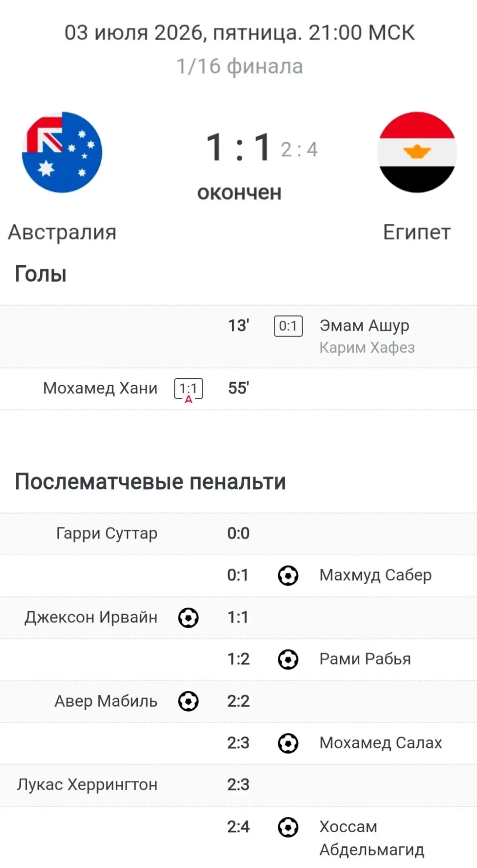Open the Египет team name link
The height and width of the screenshot is (868, 477).
(417, 232)
